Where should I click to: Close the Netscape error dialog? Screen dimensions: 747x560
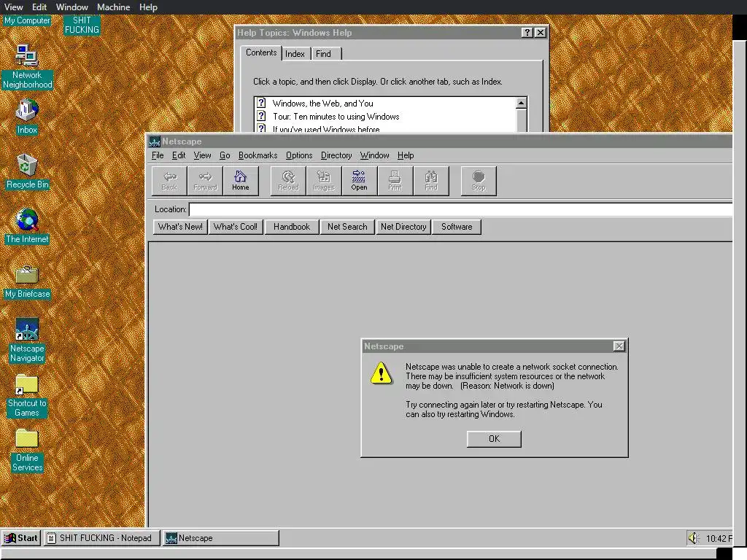click(x=619, y=346)
